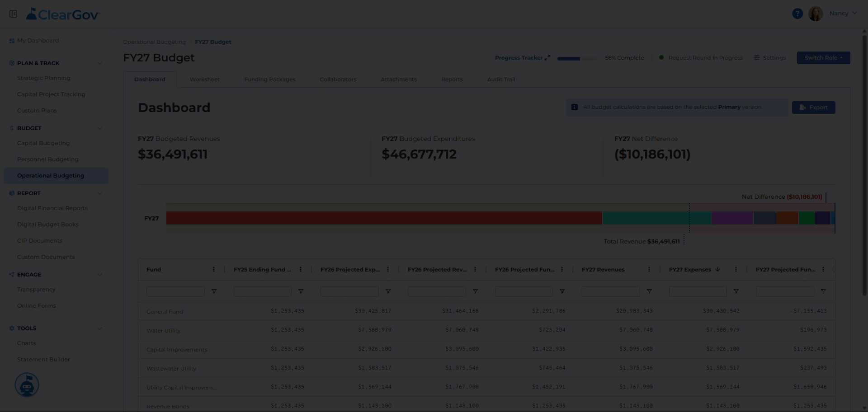Open Capital Project Tracking in sidebar
868x412 pixels.
51,94
